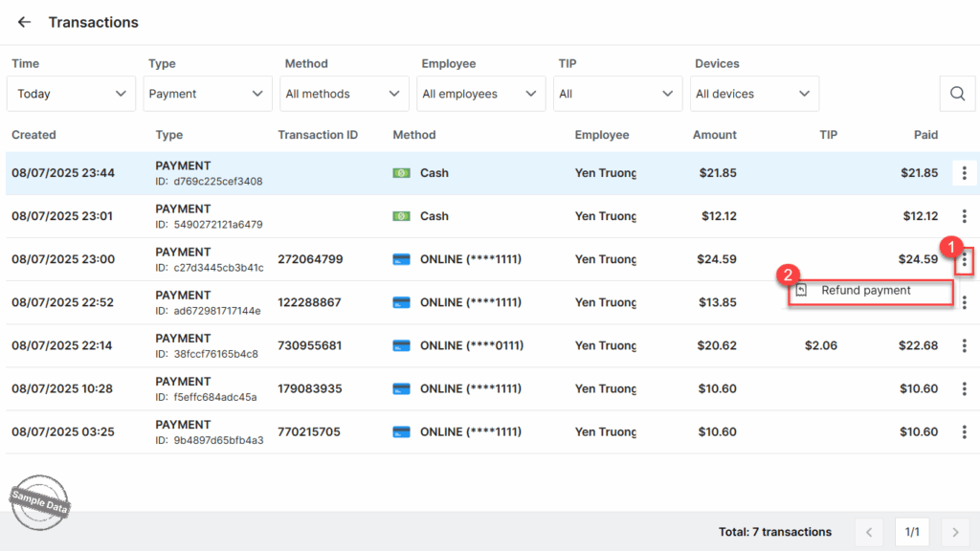
Task: Go to the next page of transactions
Action: pos(955,532)
